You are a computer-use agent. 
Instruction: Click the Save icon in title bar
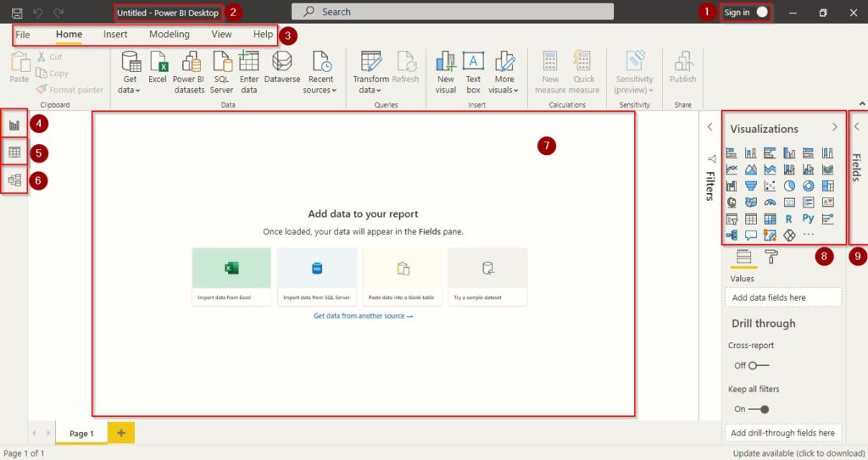[17, 12]
